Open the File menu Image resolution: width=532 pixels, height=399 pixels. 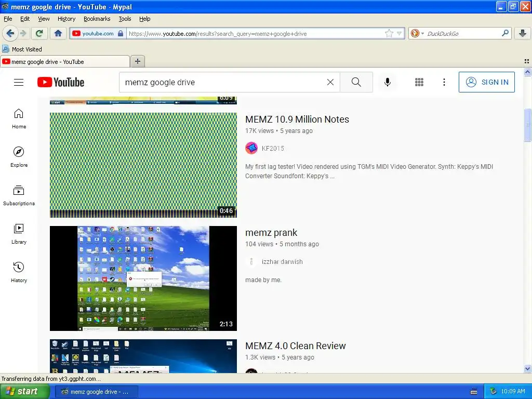[8, 19]
